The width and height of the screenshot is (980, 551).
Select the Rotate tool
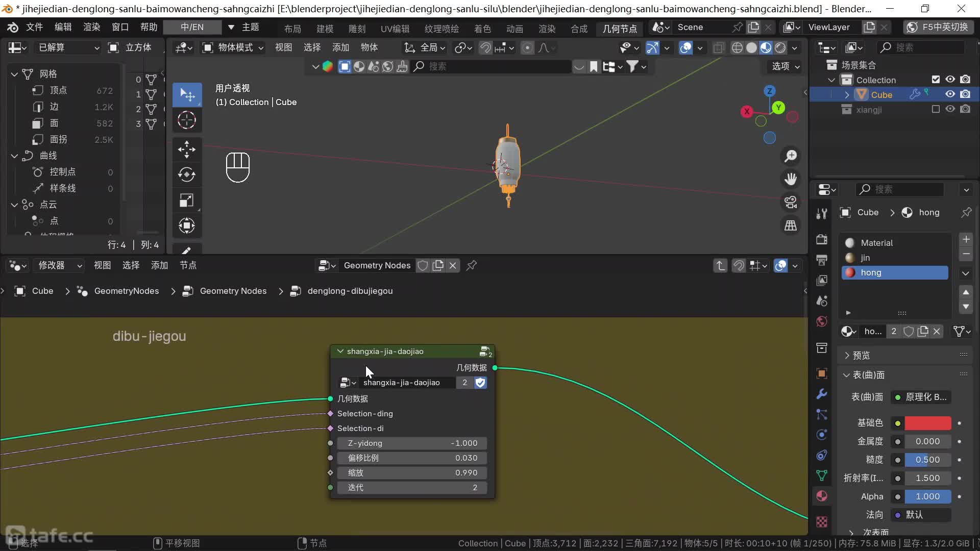click(x=187, y=174)
